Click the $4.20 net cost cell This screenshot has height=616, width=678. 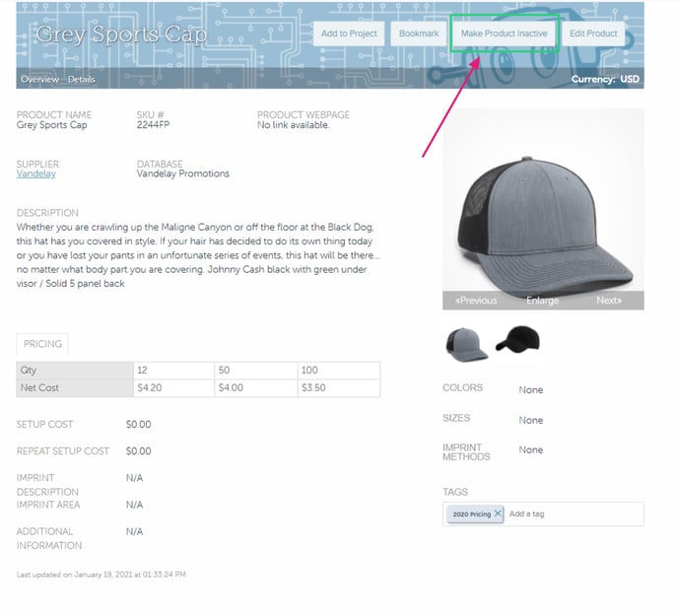pyautogui.click(x=173, y=388)
